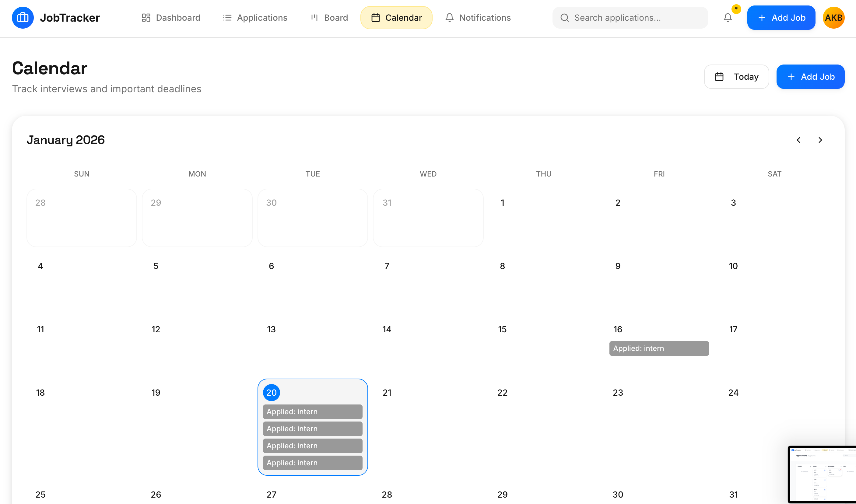Open the notification bell icon in header
The image size is (856, 504).
click(728, 18)
